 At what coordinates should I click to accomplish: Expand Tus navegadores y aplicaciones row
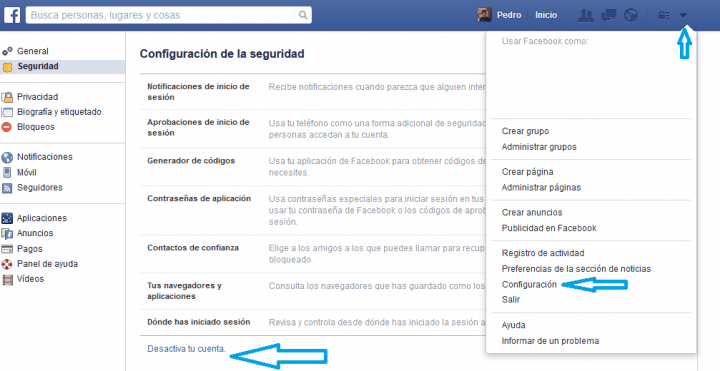pyautogui.click(x=313, y=291)
